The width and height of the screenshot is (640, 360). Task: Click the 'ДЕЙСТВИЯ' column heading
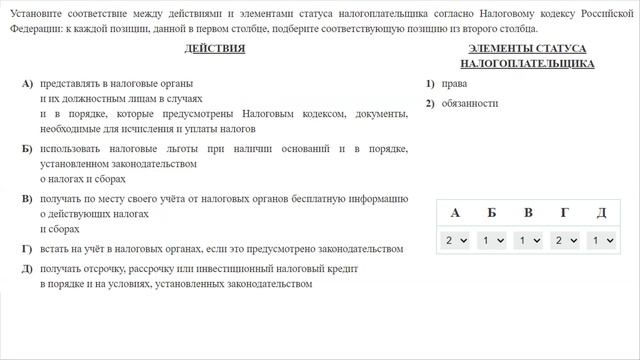pos(215,49)
